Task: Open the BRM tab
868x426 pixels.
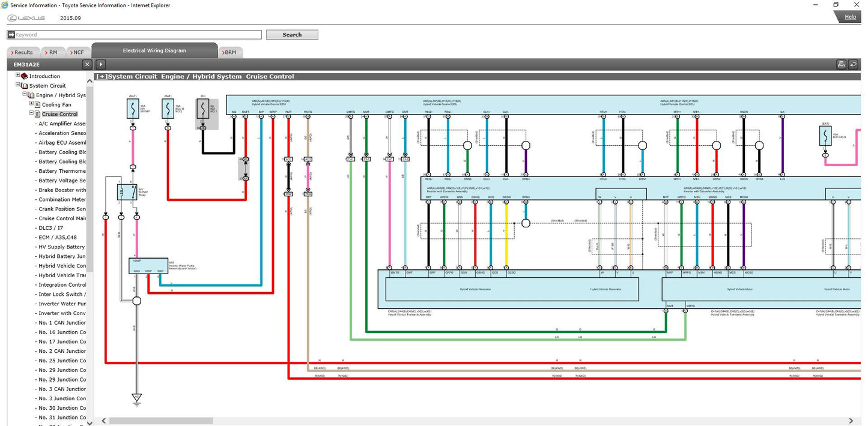Action: (230, 52)
